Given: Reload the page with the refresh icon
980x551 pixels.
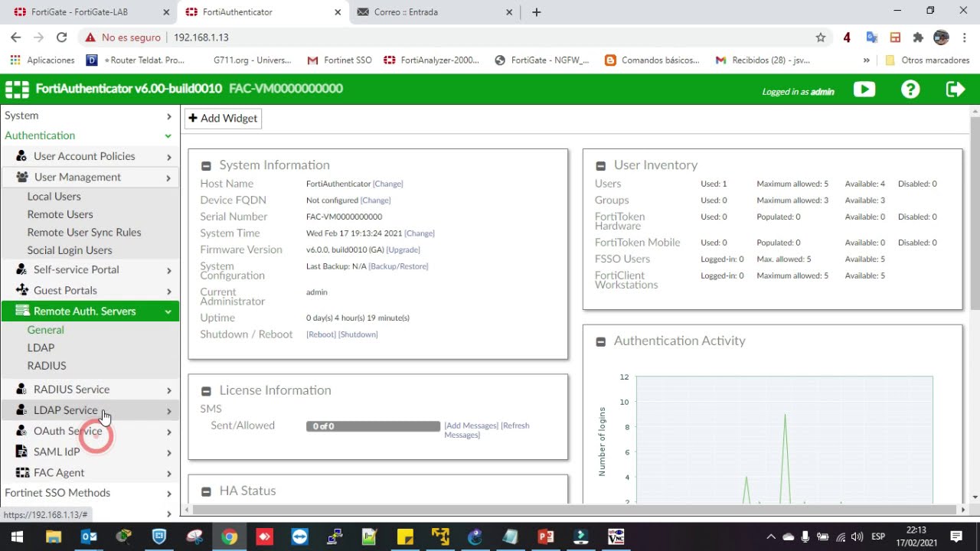Looking at the screenshot, I should click(x=61, y=37).
